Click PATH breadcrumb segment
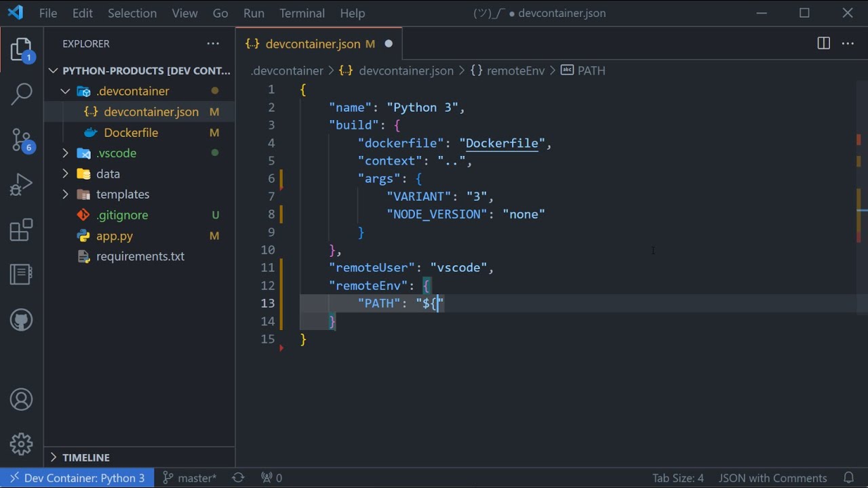The width and height of the screenshot is (868, 488). tap(583, 70)
